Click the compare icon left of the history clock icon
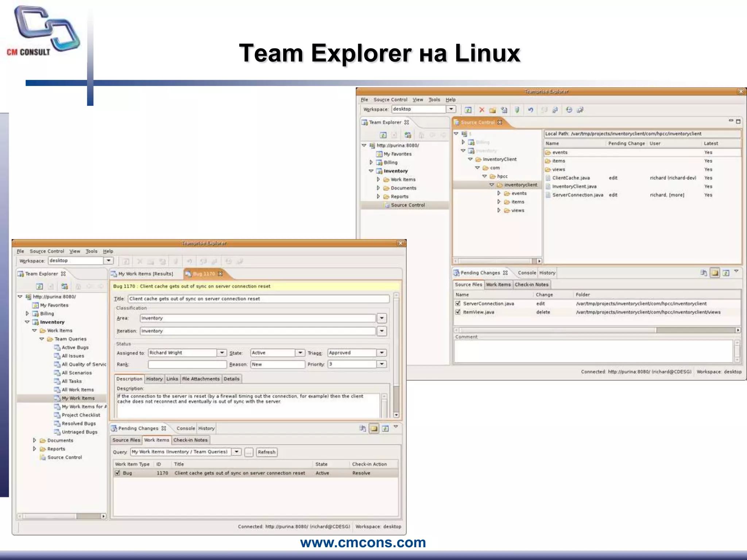Viewport: 747px width, 560px height. [x=555, y=110]
